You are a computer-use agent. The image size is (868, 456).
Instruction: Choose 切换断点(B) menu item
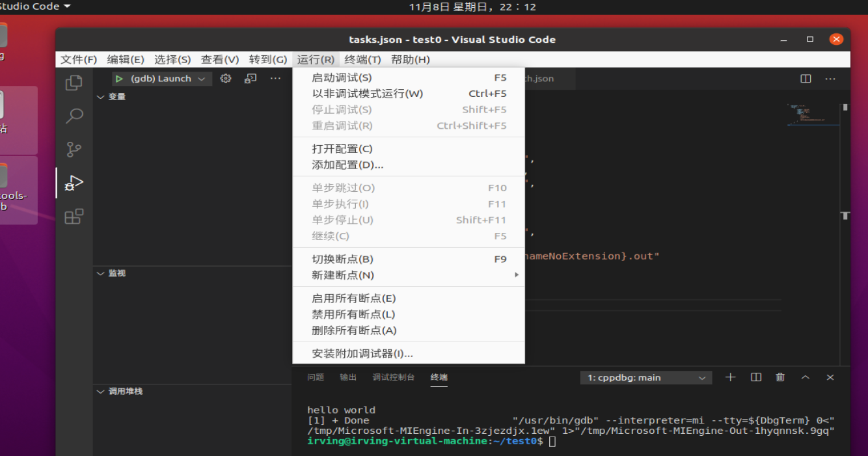pyautogui.click(x=409, y=259)
